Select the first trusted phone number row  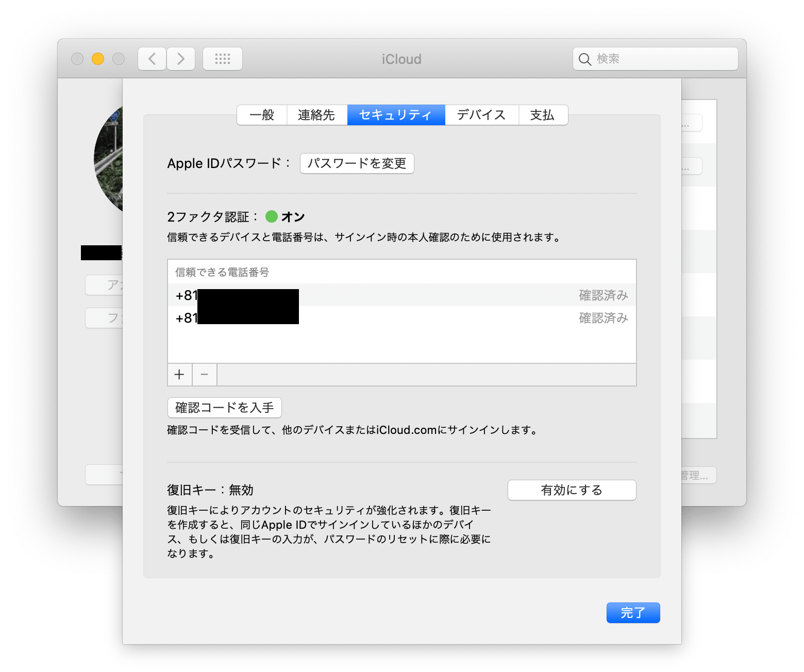click(361, 295)
